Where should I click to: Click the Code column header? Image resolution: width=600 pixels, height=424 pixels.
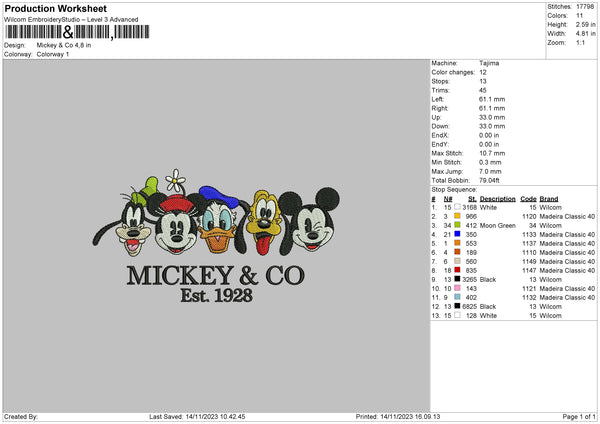pyautogui.click(x=528, y=199)
